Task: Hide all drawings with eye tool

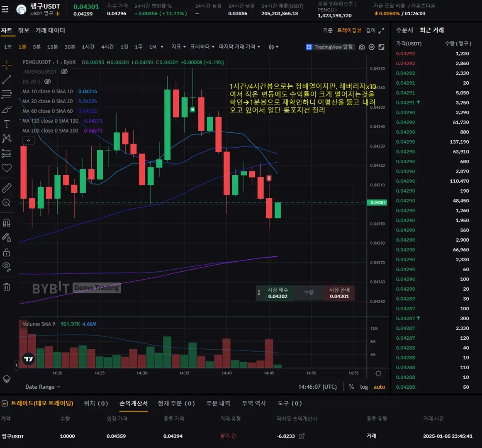Action: point(7,267)
